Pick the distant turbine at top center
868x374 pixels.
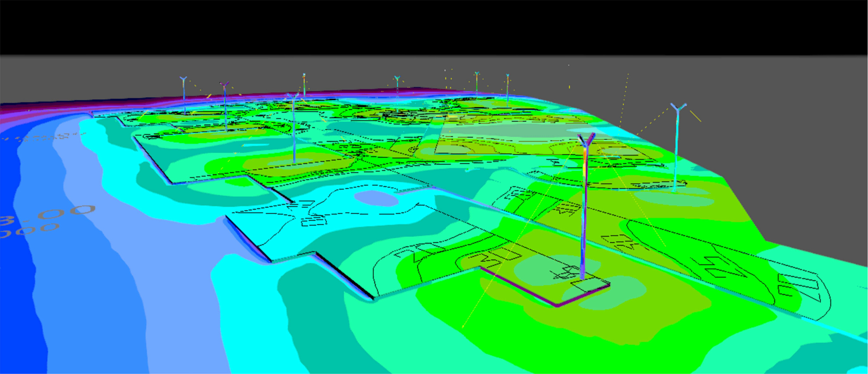397,79
